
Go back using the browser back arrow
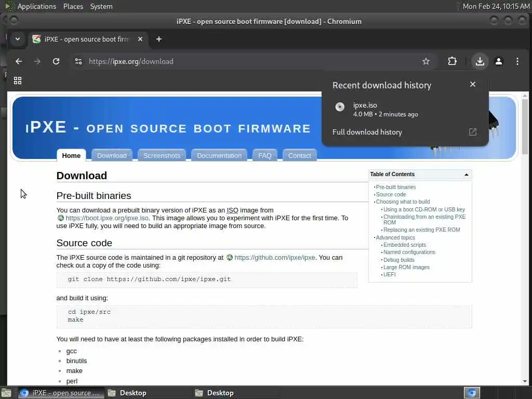(19, 61)
